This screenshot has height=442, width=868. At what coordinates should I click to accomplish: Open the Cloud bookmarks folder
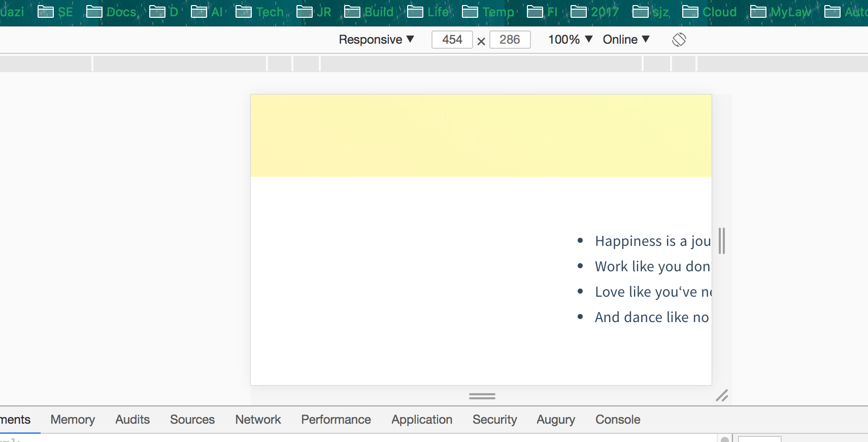[x=709, y=12]
